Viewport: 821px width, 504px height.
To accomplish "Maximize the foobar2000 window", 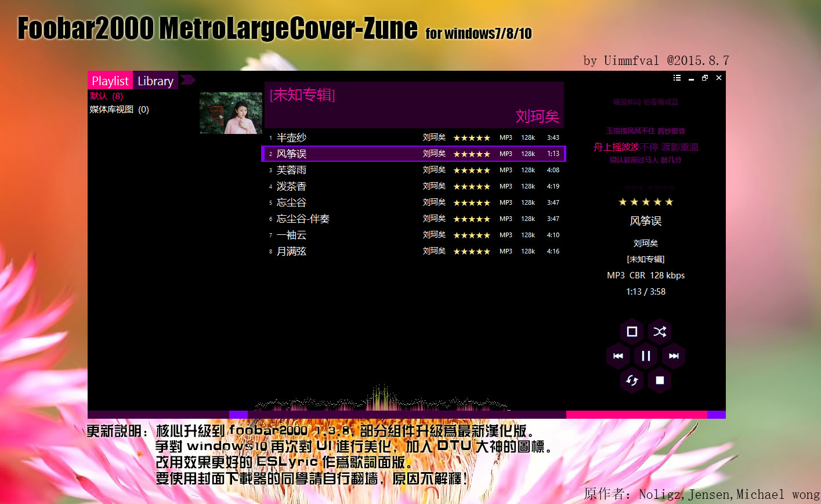I will pos(705,78).
